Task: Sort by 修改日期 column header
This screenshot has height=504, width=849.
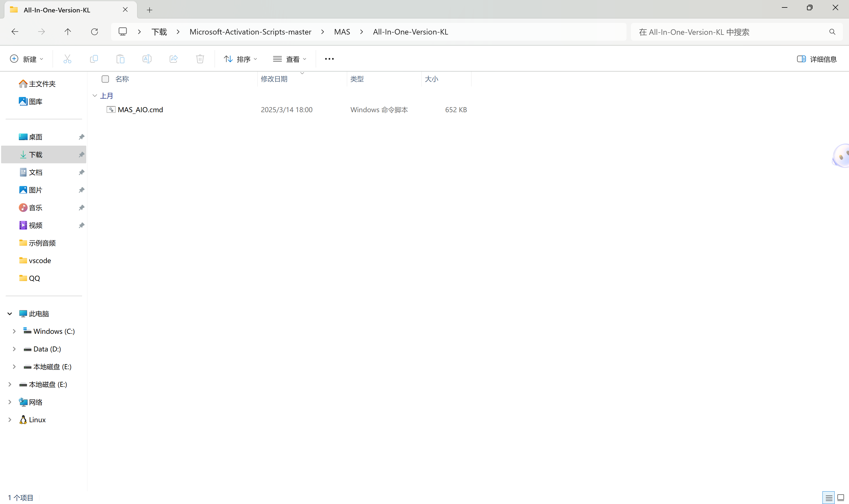Action: [274, 79]
